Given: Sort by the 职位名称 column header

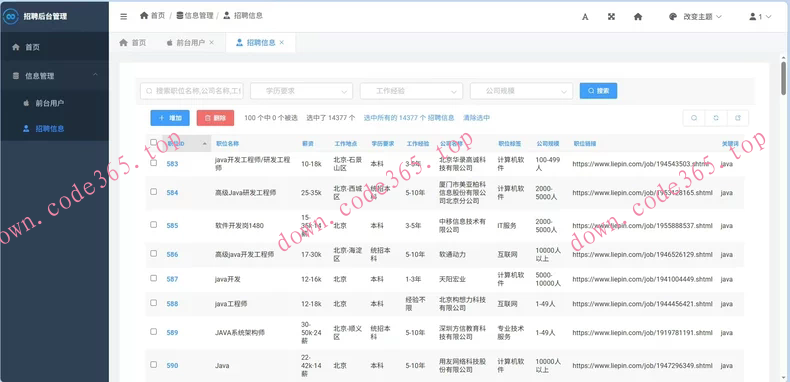Looking at the screenshot, I should click(227, 144).
